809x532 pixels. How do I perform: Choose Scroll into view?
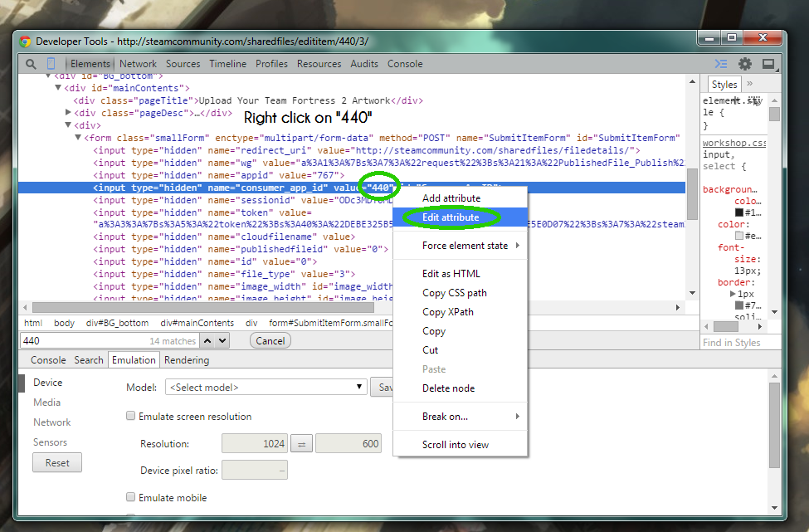[x=461, y=445]
